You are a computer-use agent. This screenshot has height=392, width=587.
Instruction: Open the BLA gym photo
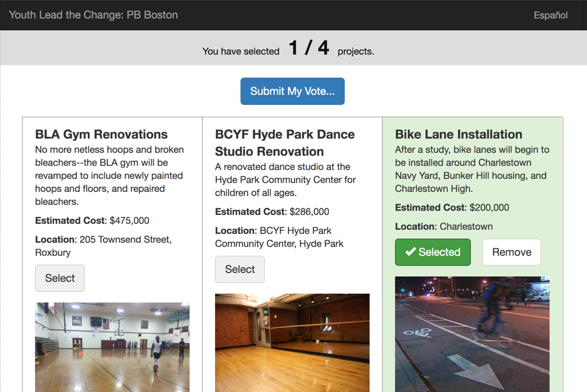coord(112,346)
